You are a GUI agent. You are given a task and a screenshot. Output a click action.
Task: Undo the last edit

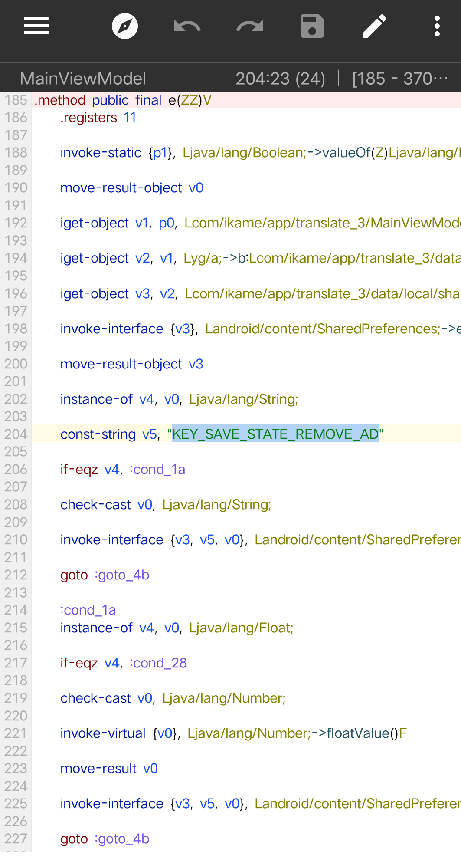(187, 26)
